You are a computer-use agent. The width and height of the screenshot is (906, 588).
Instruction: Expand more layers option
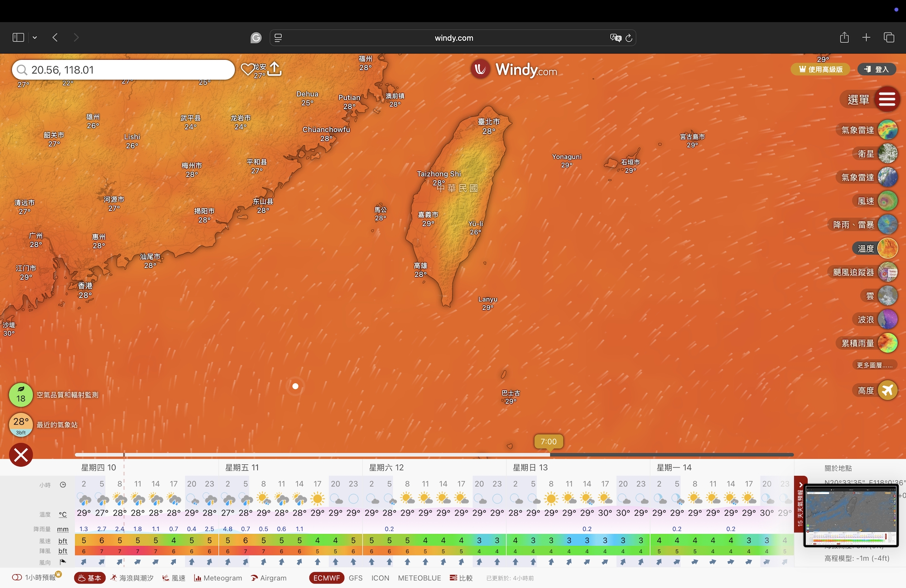tap(874, 365)
